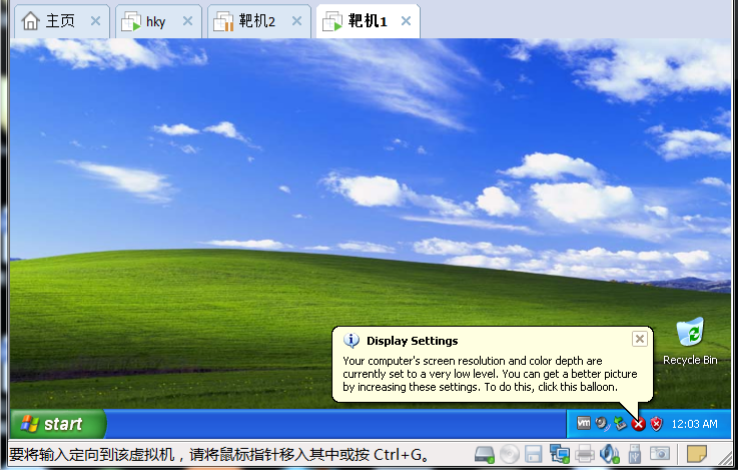Image resolution: width=738 pixels, height=470 pixels.
Task: Switch to the hky virtual machine tab
Action: tap(158, 21)
